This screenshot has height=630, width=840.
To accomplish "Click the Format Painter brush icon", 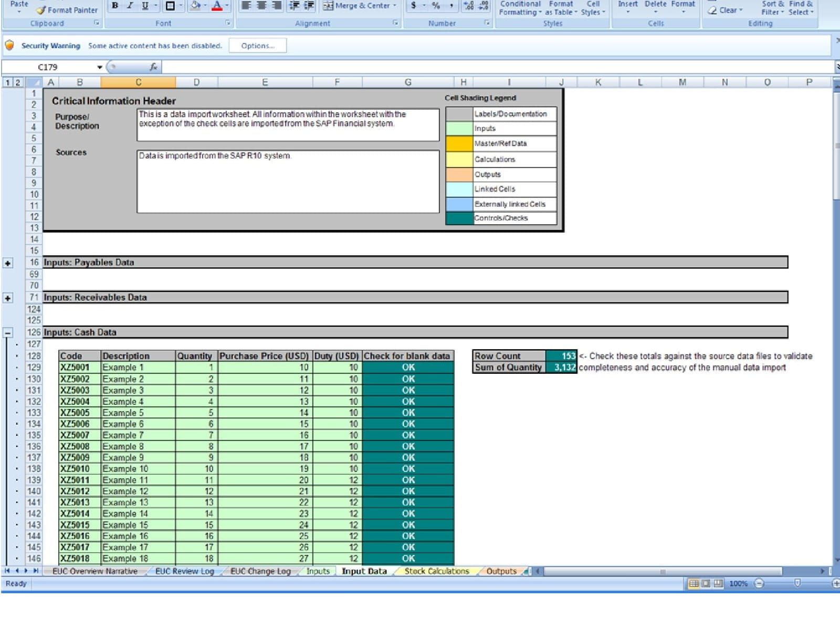I will tap(41, 10).
